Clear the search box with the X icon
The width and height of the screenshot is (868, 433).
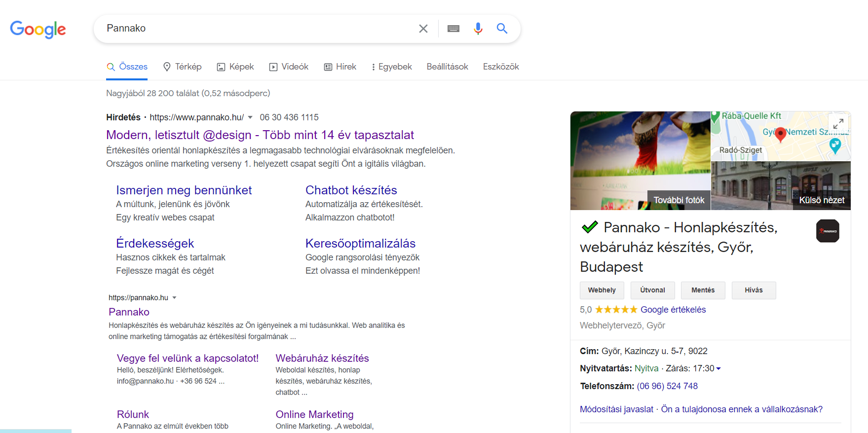click(423, 29)
